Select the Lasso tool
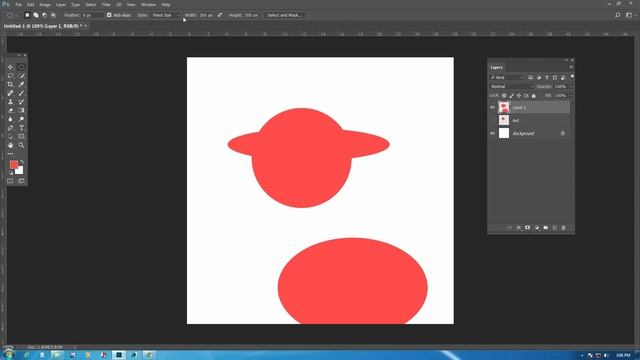Image resolution: width=640 pixels, height=360 pixels. click(x=11, y=76)
